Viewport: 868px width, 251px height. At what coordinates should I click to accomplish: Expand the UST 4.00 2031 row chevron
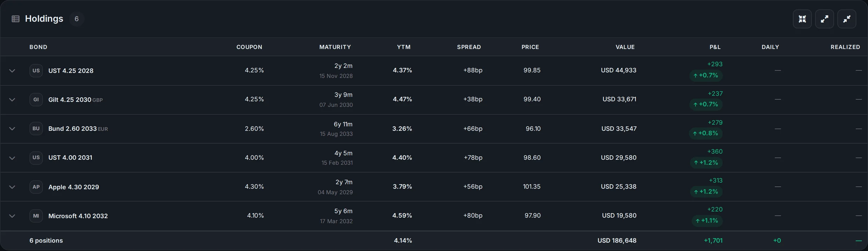click(x=12, y=158)
